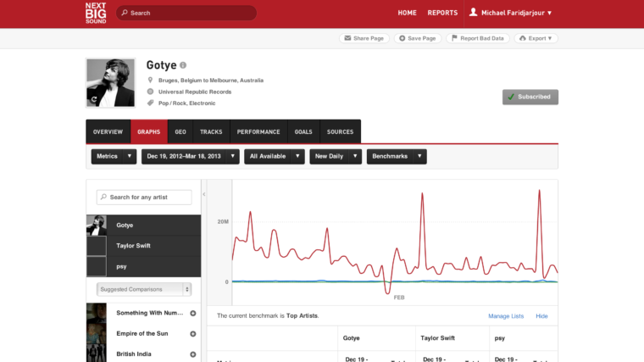Go to Home in top navigation
Viewport: 644px width, 362px height.
[407, 13]
